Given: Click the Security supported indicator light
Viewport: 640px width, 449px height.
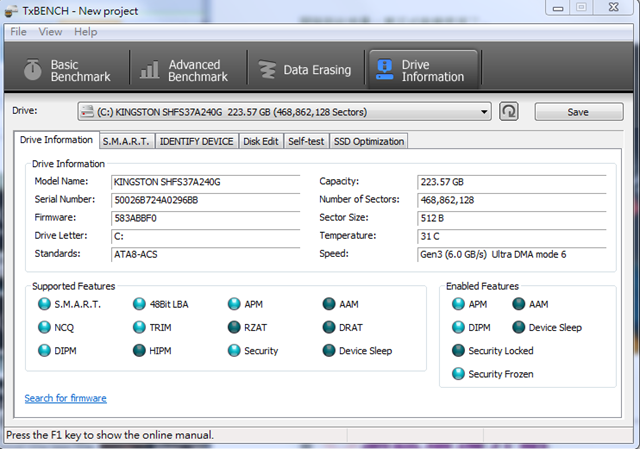Looking at the screenshot, I should [x=234, y=350].
